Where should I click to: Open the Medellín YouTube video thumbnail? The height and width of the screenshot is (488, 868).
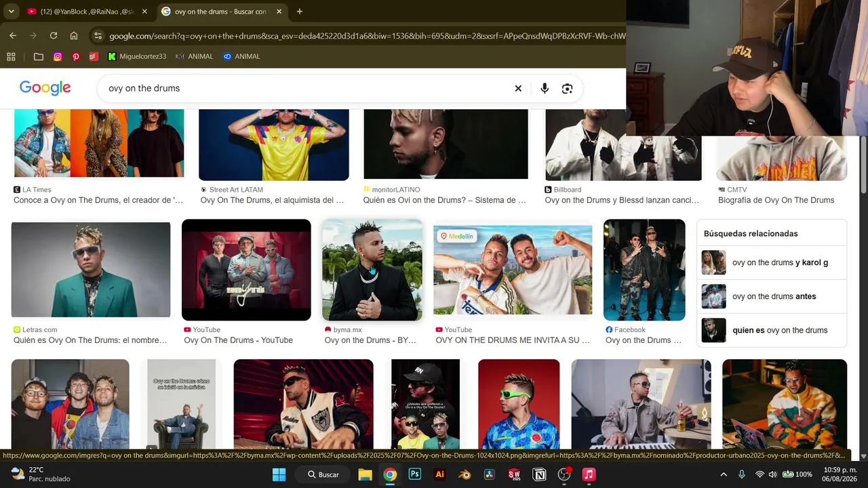point(513,270)
